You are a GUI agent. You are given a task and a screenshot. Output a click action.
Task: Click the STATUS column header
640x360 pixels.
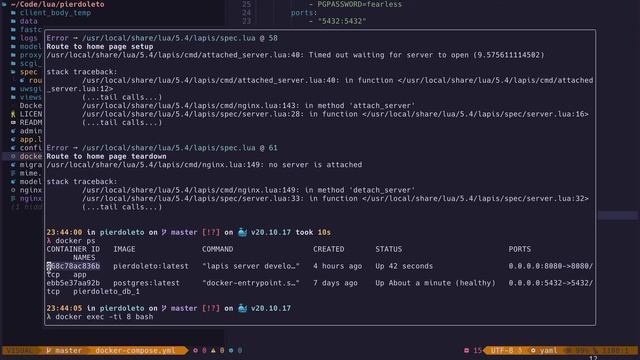click(389, 249)
